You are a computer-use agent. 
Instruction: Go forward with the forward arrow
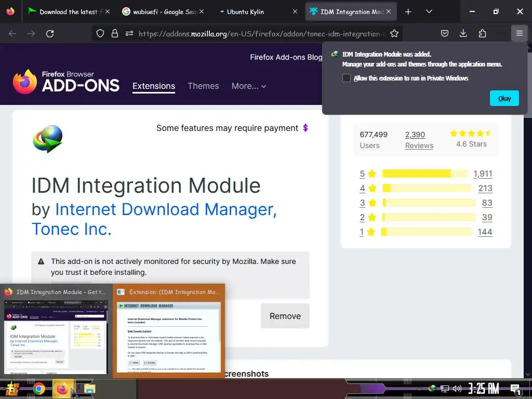(x=31, y=33)
